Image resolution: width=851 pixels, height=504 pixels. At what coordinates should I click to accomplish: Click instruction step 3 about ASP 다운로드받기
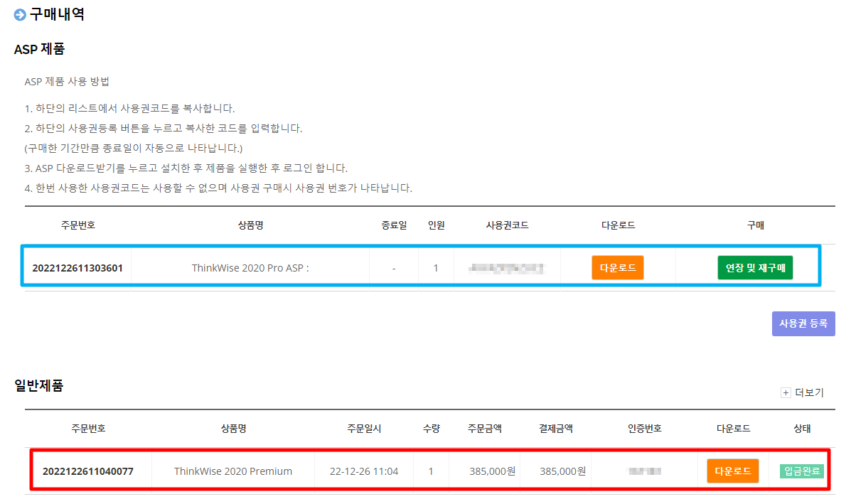click(186, 168)
